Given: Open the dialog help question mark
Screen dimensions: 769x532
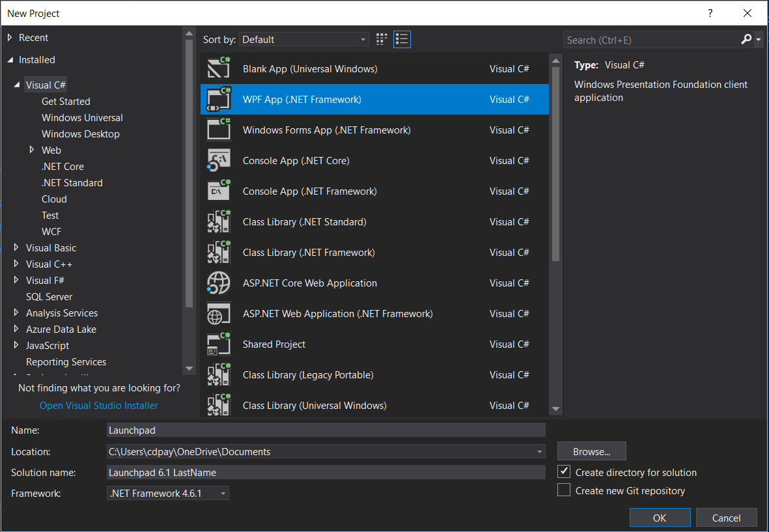Looking at the screenshot, I should [x=710, y=13].
